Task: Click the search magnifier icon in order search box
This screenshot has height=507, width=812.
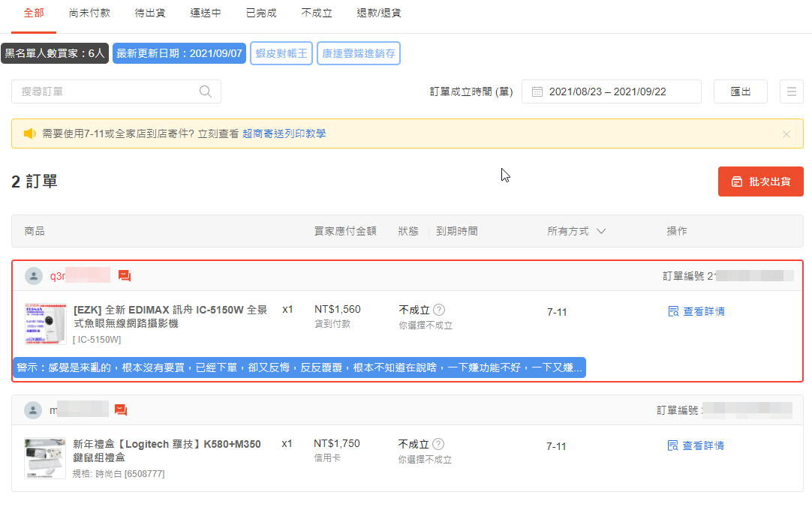Action: 205,91
